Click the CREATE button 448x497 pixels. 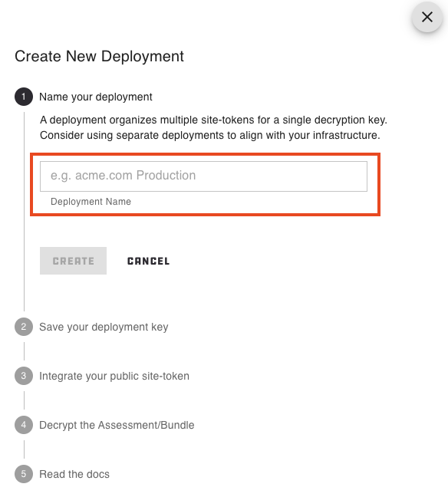tap(73, 261)
